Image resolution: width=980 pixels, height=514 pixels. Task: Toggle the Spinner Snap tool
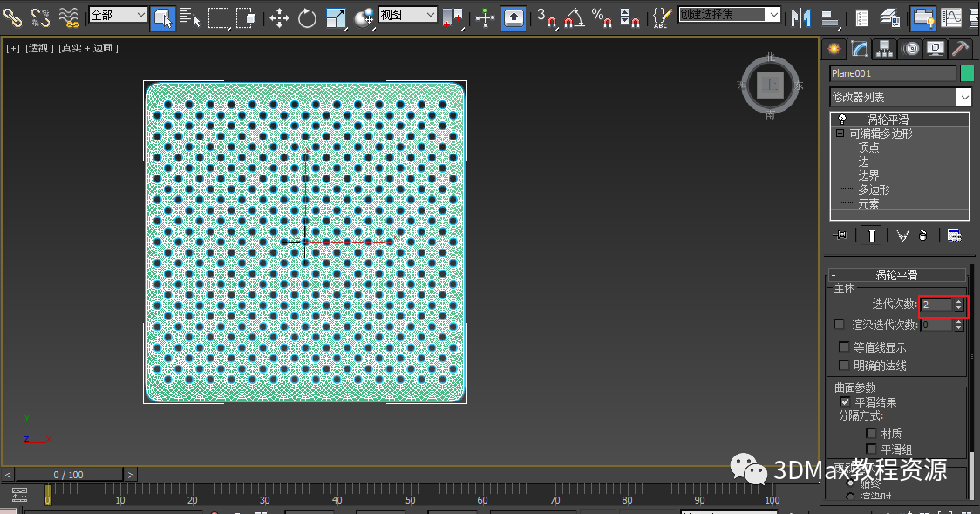(630, 17)
